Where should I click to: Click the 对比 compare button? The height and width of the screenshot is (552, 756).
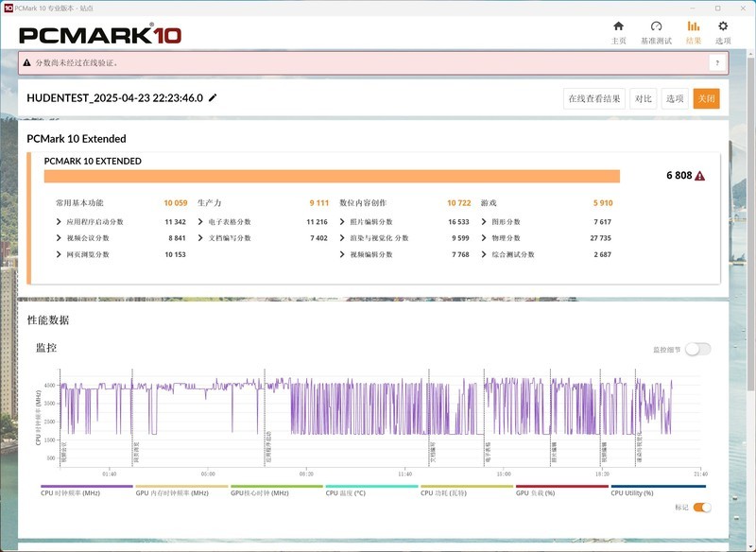click(x=644, y=99)
